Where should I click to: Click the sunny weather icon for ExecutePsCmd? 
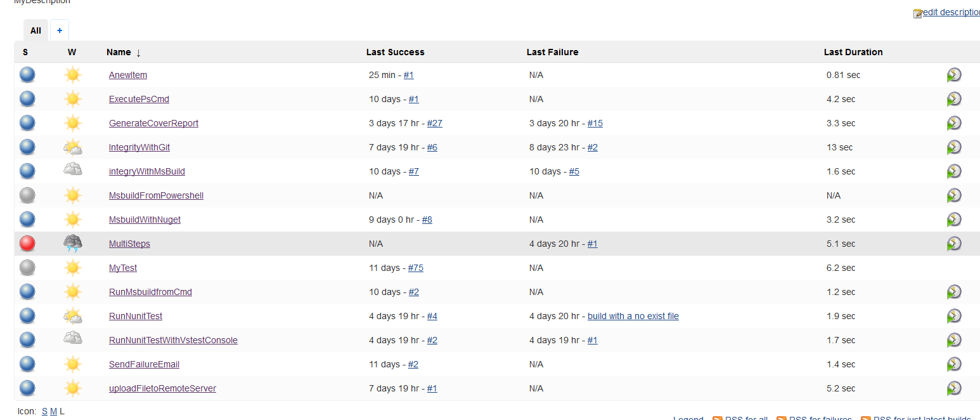(x=72, y=99)
